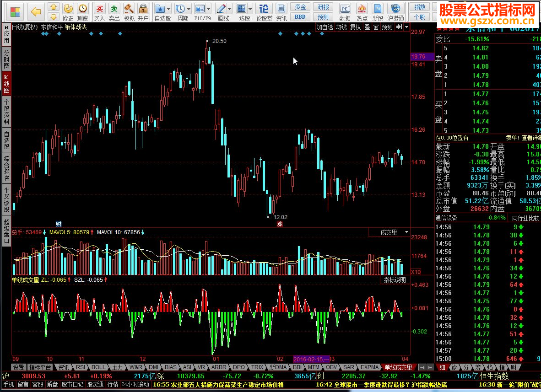The width and height of the screenshot is (541, 392).
Task: Select the RSI indicator tab
Action: [81, 367]
